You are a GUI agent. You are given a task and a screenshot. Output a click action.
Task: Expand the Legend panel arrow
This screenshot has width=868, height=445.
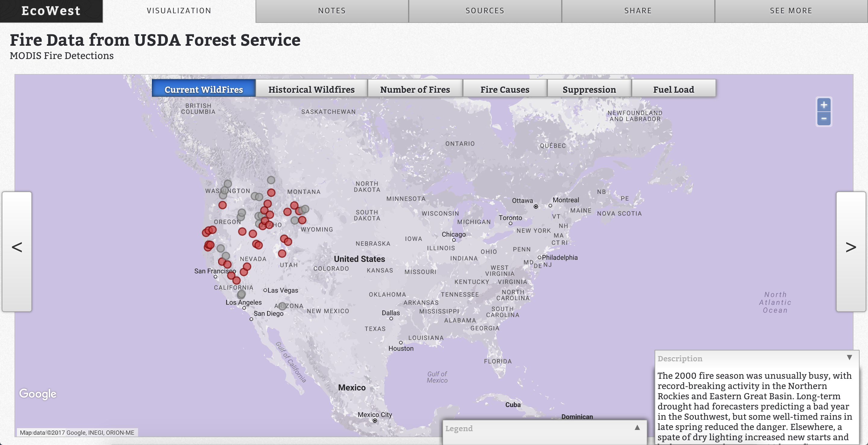click(637, 428)
